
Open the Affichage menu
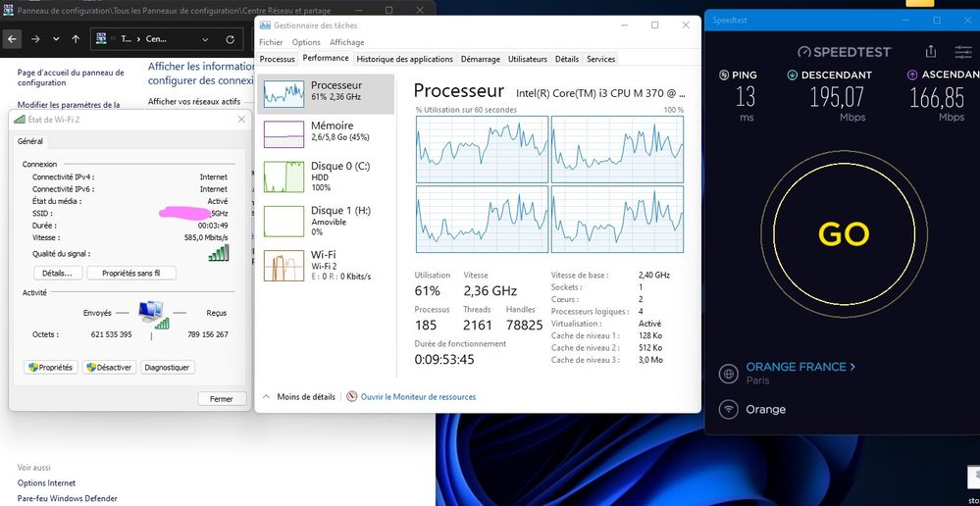[x=346, y=42]
